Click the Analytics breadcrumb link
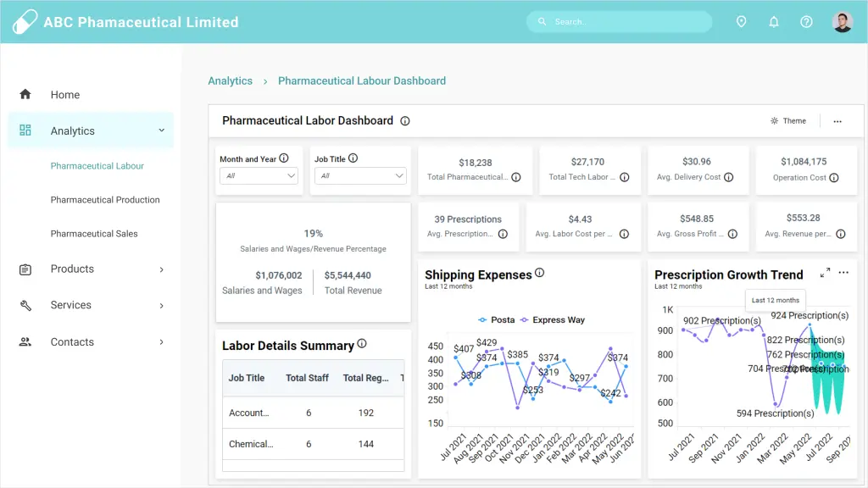 [230, 80]
